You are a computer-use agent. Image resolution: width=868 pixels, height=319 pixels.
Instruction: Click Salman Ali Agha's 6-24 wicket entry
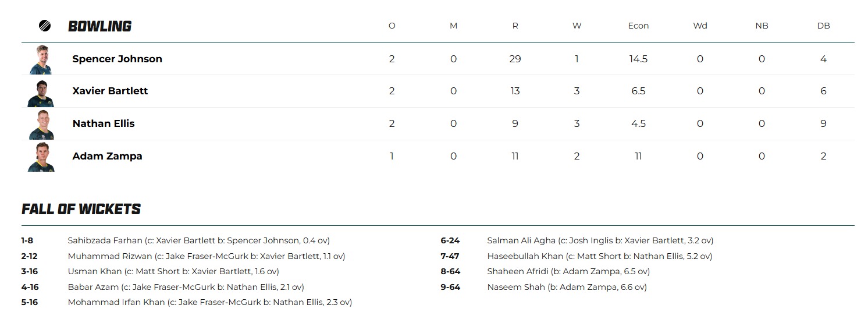click(600, 240)
